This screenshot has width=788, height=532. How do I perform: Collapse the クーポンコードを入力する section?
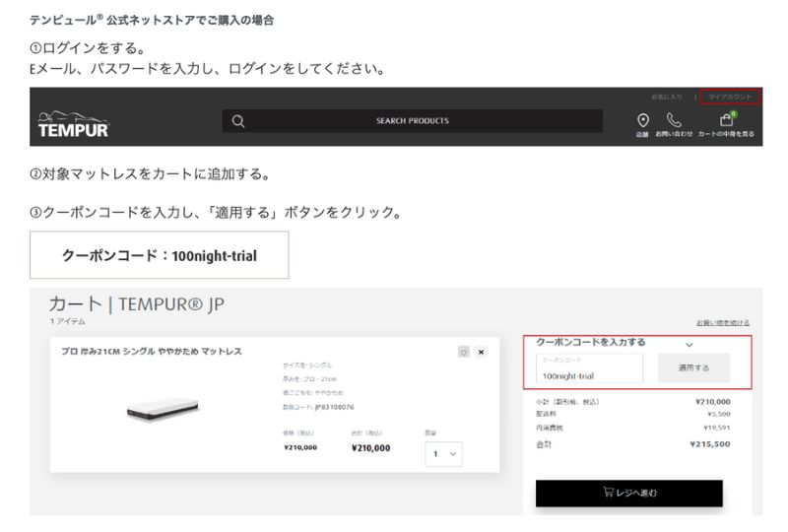689,345
